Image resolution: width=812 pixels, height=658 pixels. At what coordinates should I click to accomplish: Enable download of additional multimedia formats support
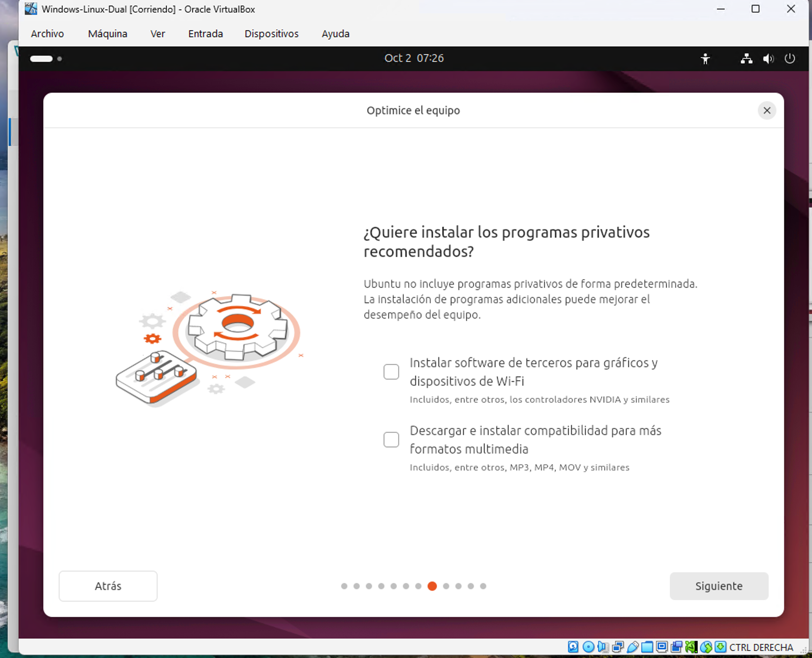tap(391, 439)
